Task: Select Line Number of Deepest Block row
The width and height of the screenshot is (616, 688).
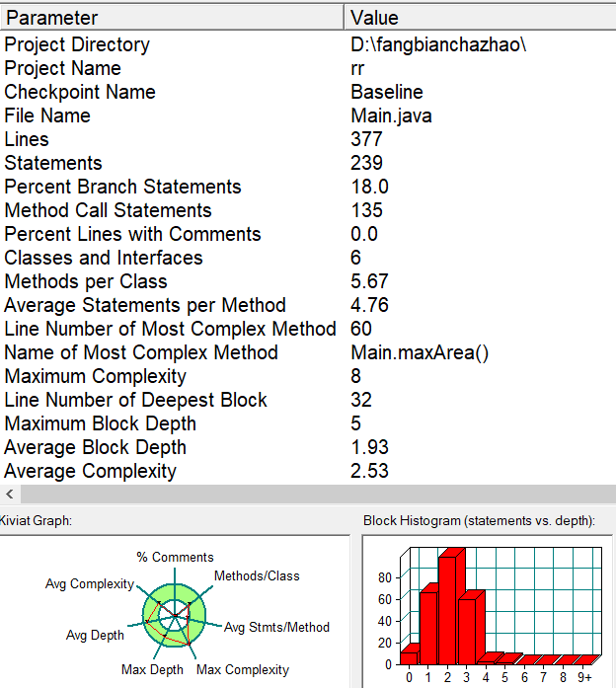Action: tap(308, 400)
